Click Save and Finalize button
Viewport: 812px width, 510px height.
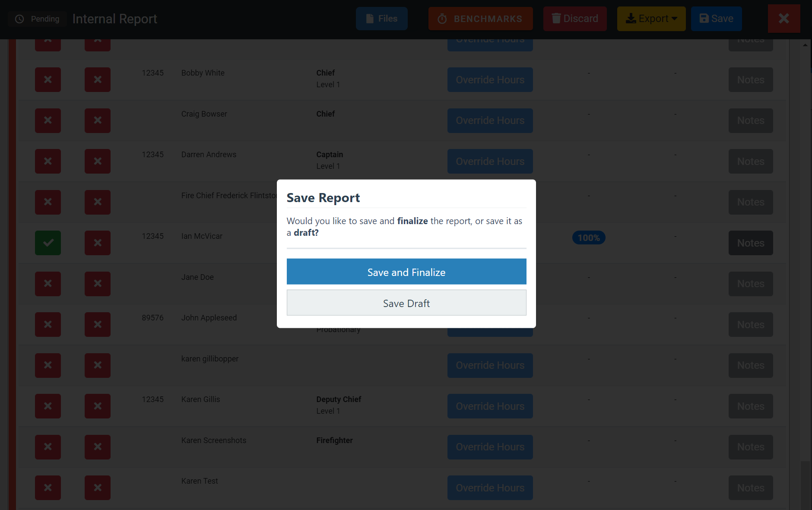[x=406, y=272]
